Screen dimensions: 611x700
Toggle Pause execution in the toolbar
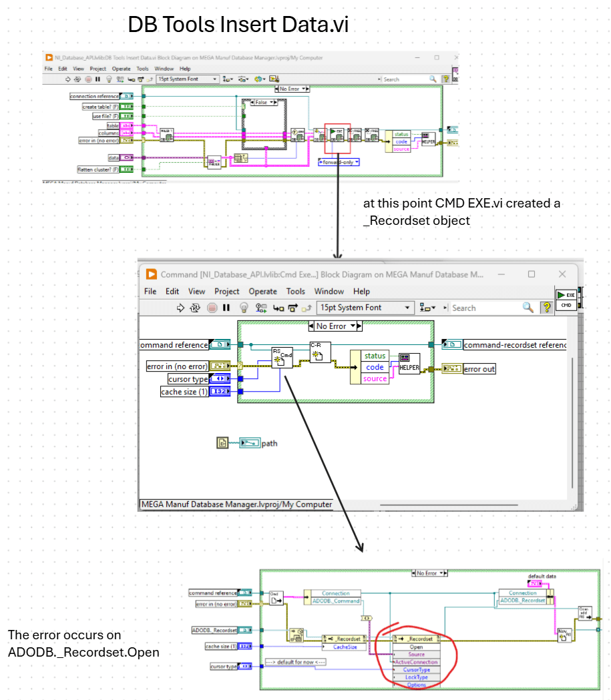pos(224,308)
